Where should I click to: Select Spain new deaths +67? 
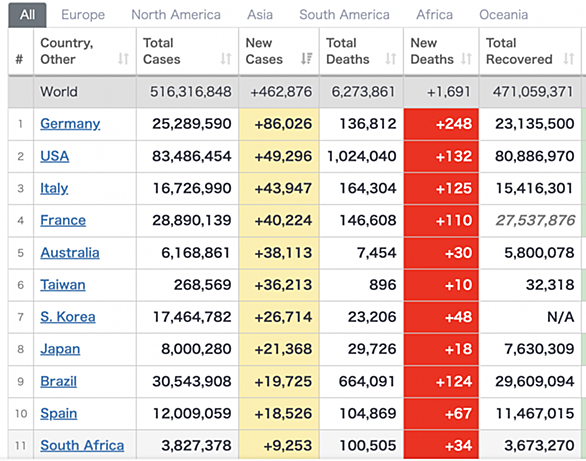[x=458, y=414]
